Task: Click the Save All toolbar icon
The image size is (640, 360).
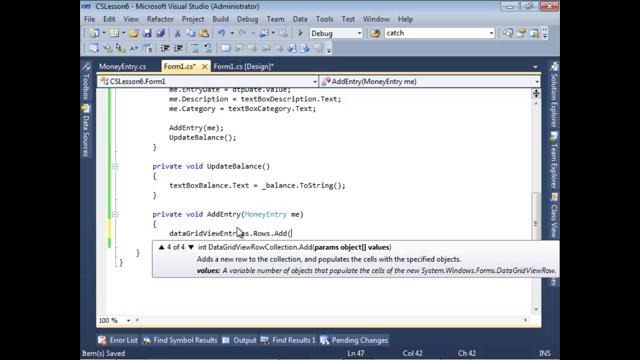Action: 160,33
